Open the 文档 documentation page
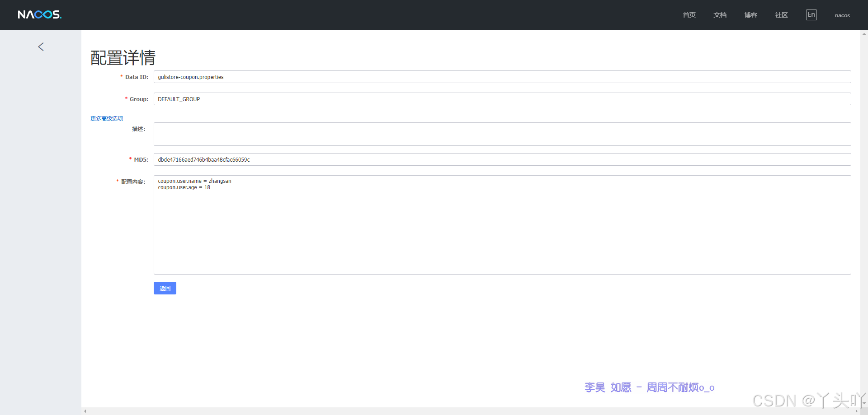Viewport: 868px width, 415px height. point(720,14)
